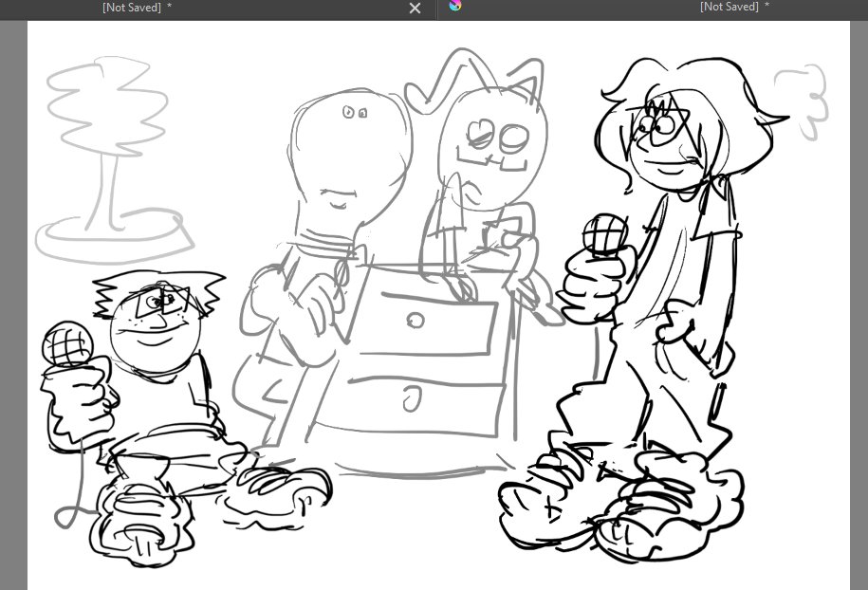The image size is (868, 590).
Task: Click the colorful app logo on the right tab
Action: (x=455, y=5)
